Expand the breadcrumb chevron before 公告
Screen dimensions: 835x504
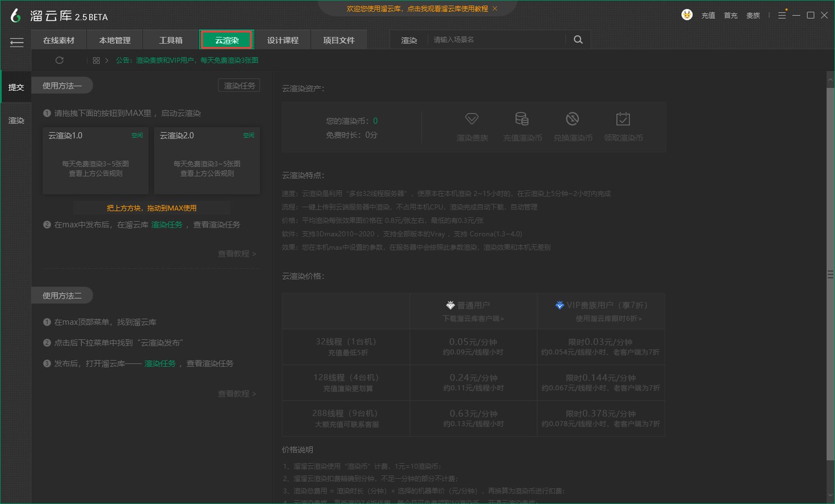[106, 60]
